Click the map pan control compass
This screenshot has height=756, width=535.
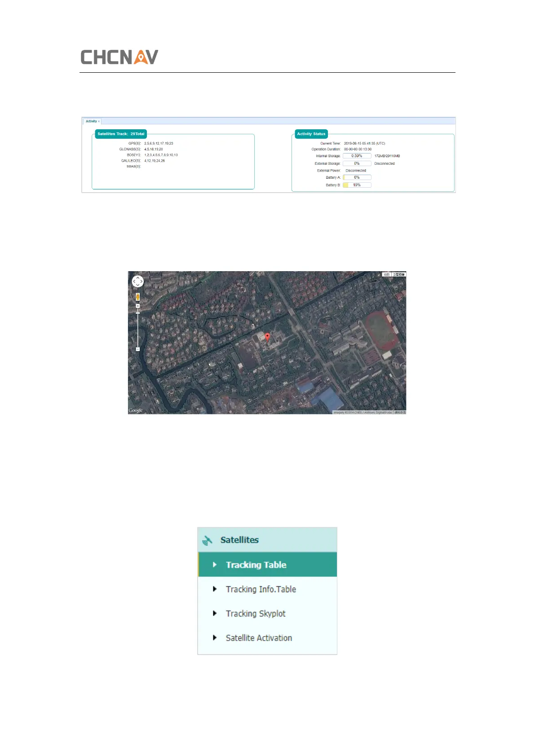point(137,281)
